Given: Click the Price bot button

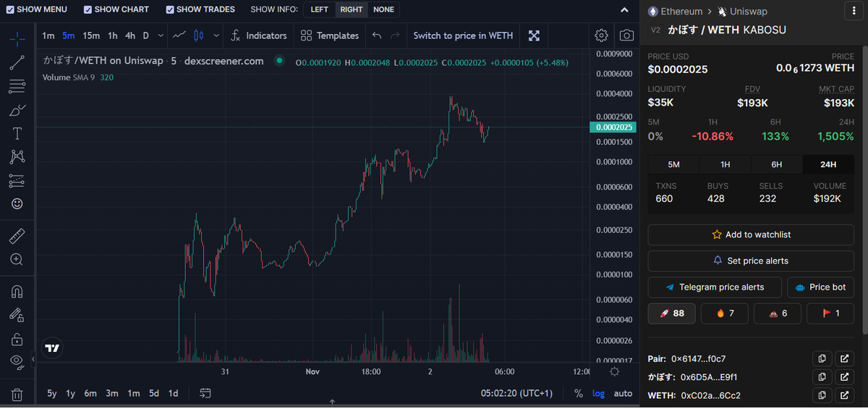Looking at the screenshot, I should point(821,287).
